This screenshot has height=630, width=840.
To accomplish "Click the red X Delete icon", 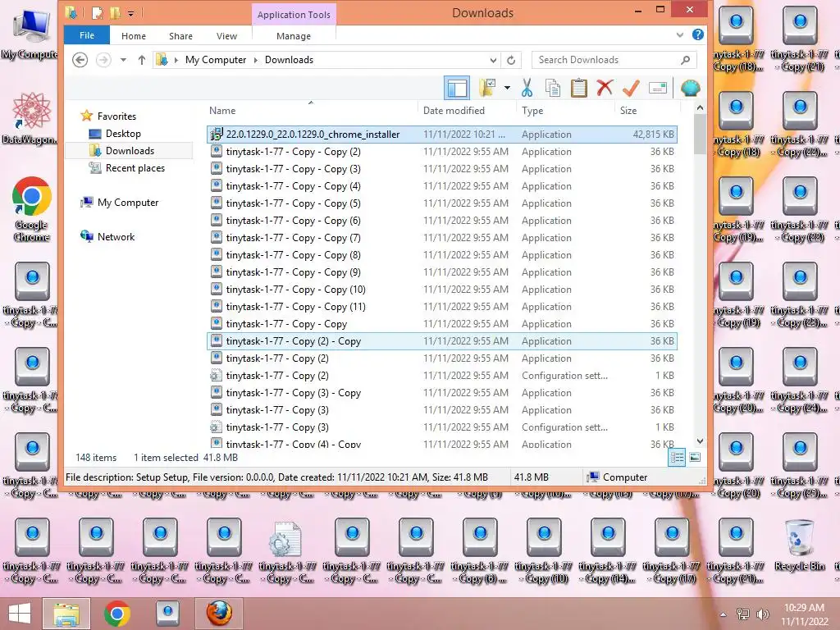I will [605, 87].
